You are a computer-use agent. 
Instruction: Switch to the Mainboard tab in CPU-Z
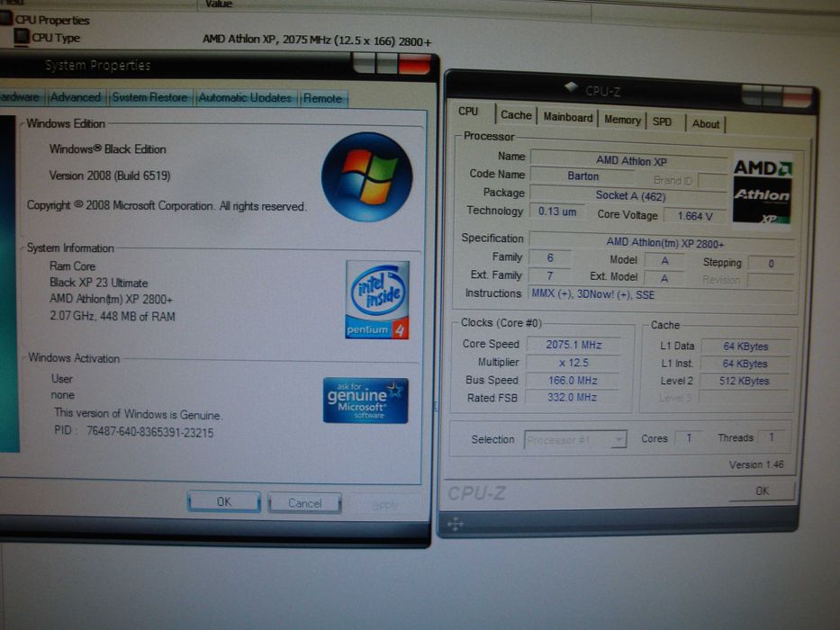568,117
